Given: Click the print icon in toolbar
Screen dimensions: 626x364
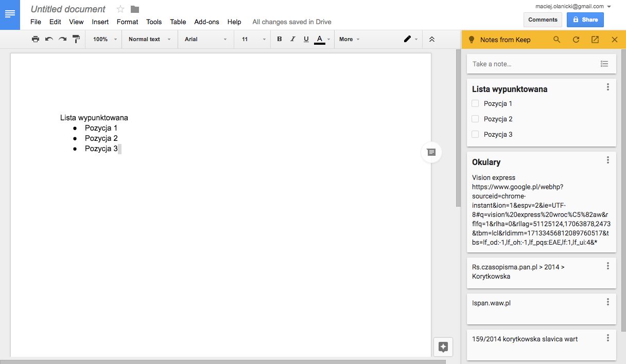Looking at the screenshot, I should point(36,39).
